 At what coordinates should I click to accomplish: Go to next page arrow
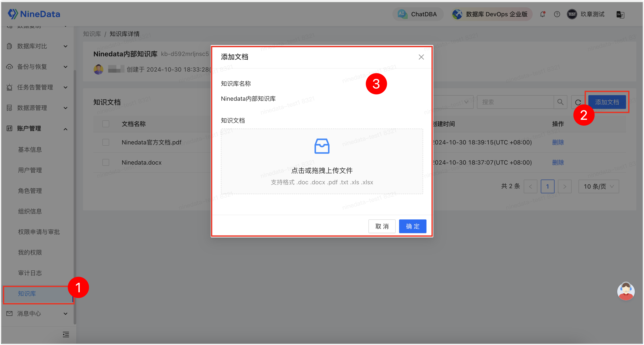(565, 186)
